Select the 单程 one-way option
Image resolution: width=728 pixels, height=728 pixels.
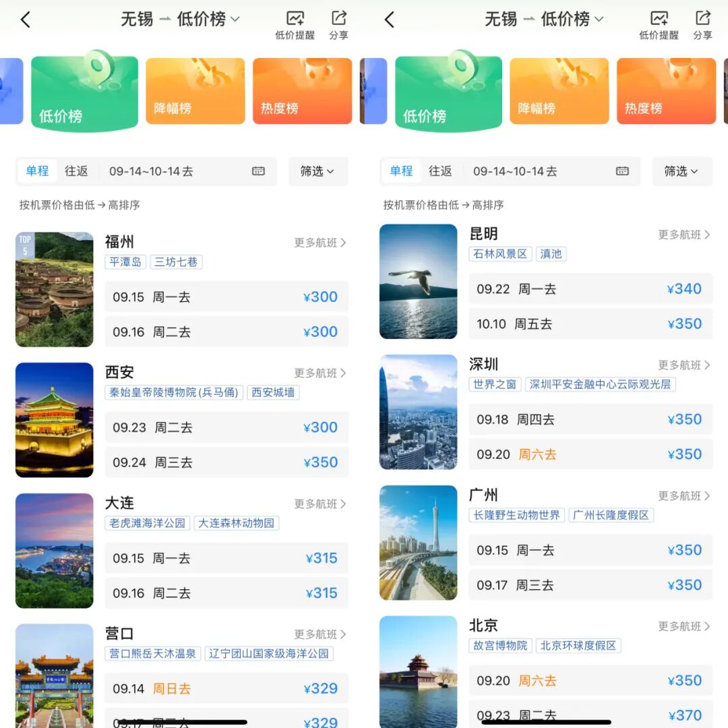pos(36,171)
